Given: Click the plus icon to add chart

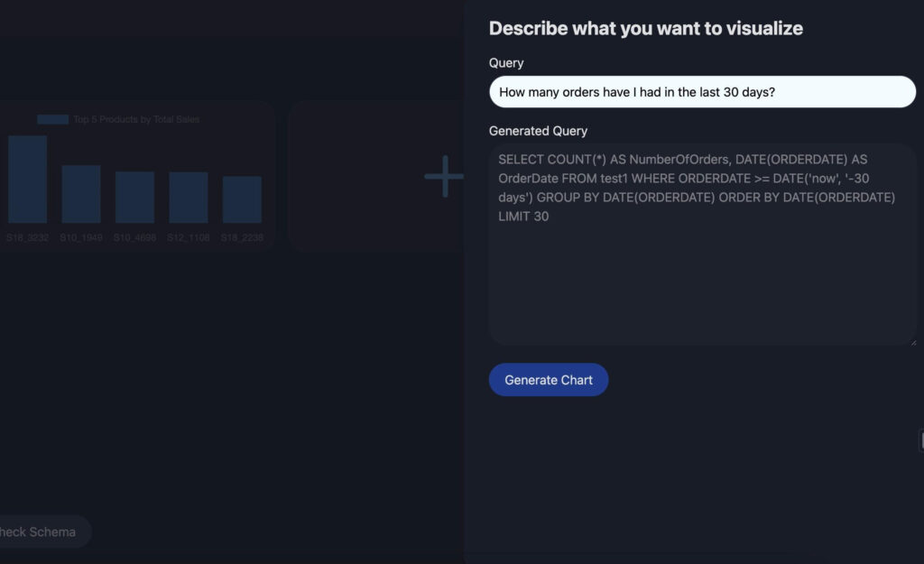Looking at the screenshot, I should pyautogui.click(x=443, y=176).
